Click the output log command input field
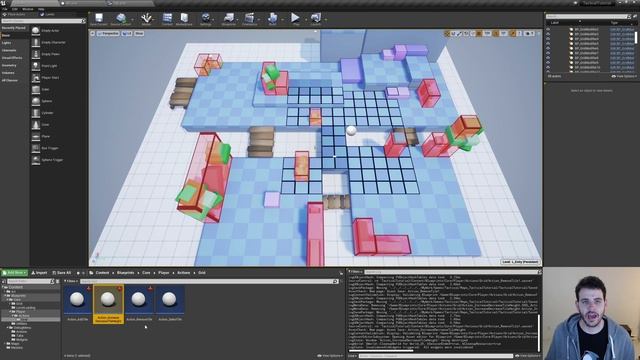 tap(436, 356)
